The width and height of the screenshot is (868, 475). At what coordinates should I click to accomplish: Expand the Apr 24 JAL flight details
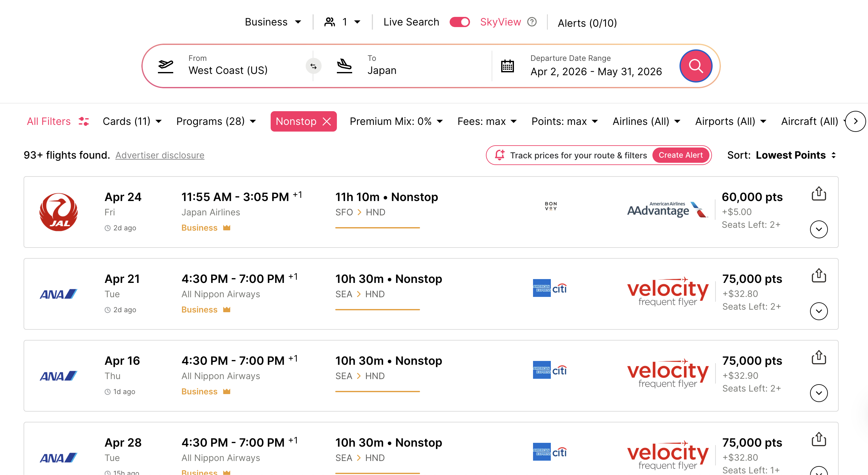(x=819, y=229)
